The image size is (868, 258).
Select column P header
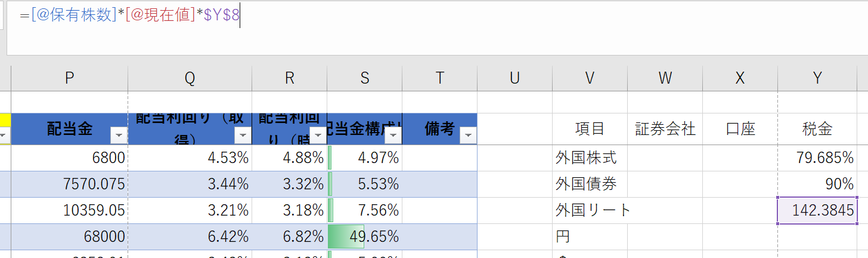coord(69,78)
